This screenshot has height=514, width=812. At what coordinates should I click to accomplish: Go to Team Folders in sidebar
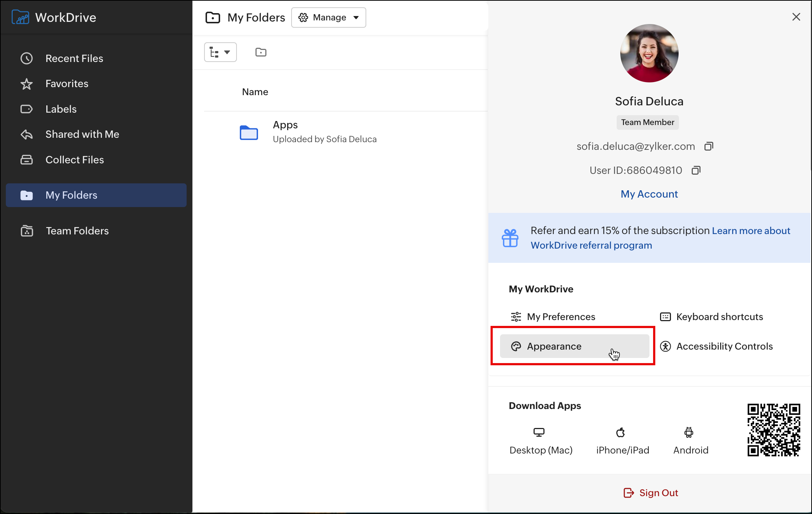point(77,231)
